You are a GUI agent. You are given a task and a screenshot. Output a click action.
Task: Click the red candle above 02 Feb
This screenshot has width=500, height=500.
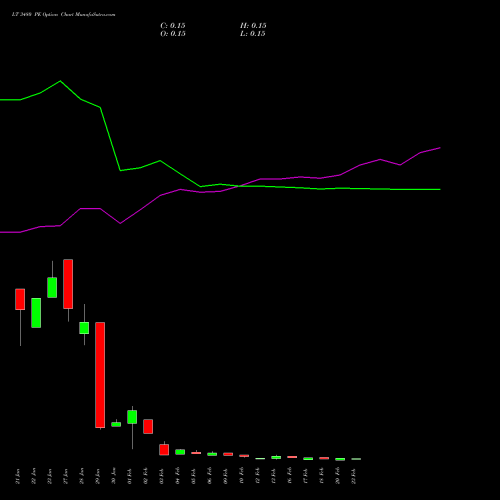point(148,426)
